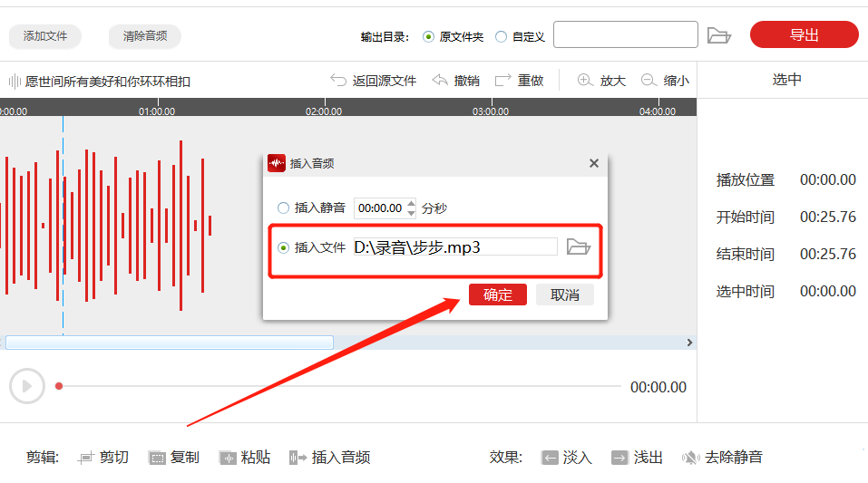This screenshot has height=483, width=868.
Task: Click the 开始时间 value 00:25.76
Action: click(x=827, y=217)
